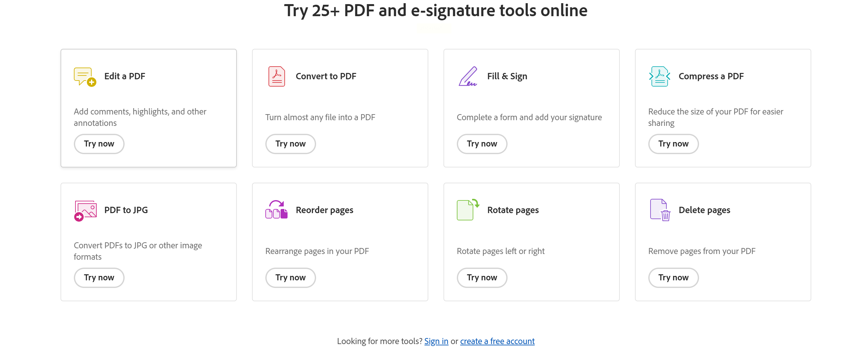Click the pink PDF to JPG icon
The image size is (868, 352).
click(85, 210)
